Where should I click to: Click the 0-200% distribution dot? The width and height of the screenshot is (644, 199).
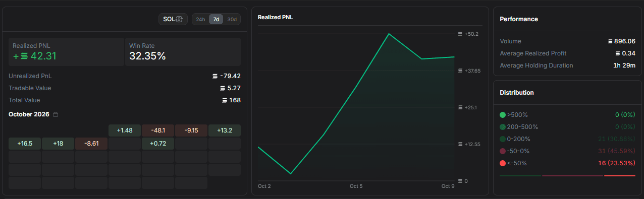point(503,139)
